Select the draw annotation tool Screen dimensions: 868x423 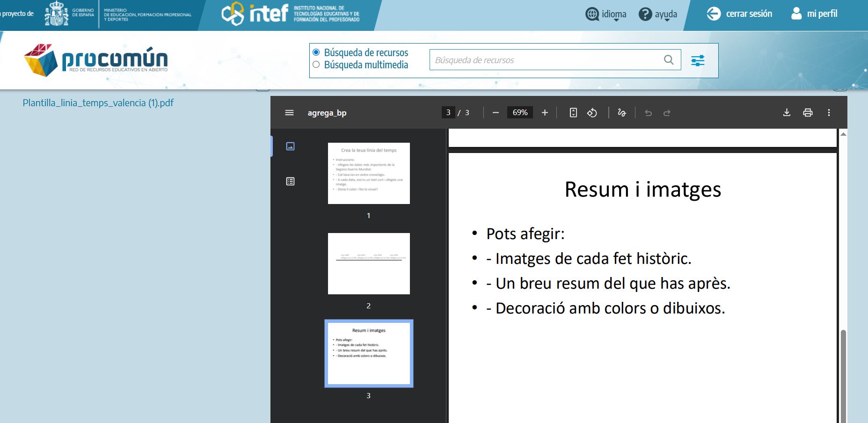tap(622, 112)
